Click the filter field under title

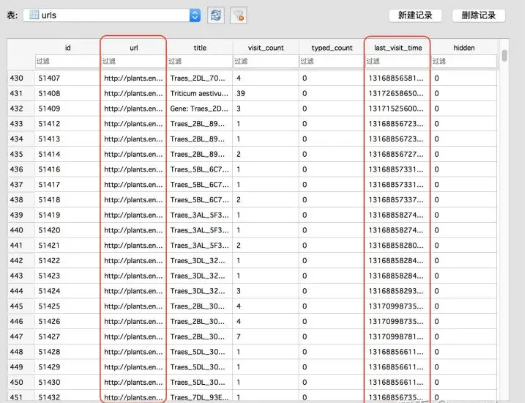click(x=200, y=61)
